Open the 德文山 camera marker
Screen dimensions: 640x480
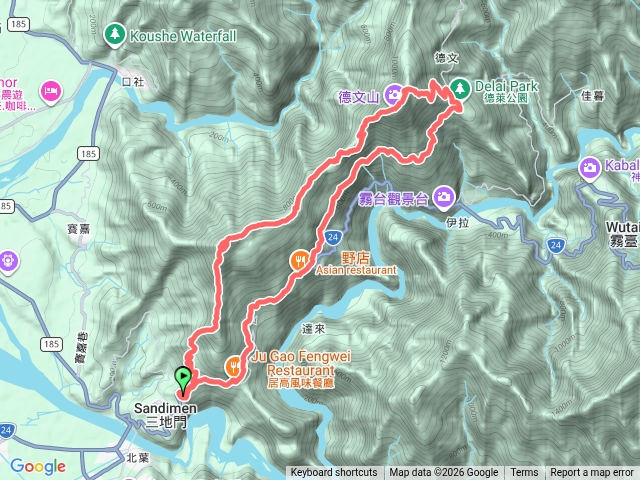click(x=394, y=95)
